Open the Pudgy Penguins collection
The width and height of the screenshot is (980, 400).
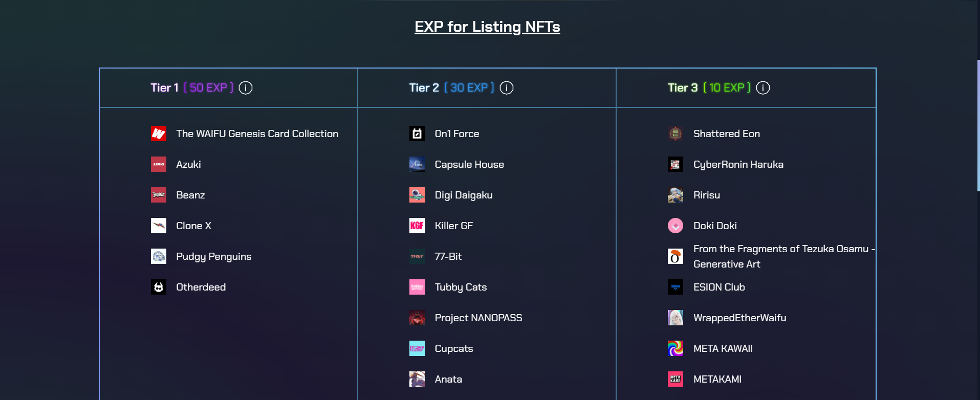click(213, 256)
